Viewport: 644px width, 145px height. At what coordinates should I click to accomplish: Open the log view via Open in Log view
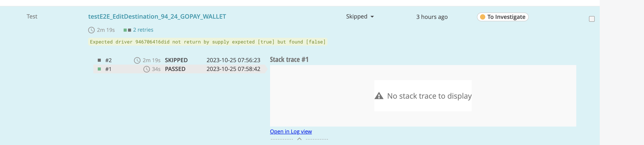[291, 131]
